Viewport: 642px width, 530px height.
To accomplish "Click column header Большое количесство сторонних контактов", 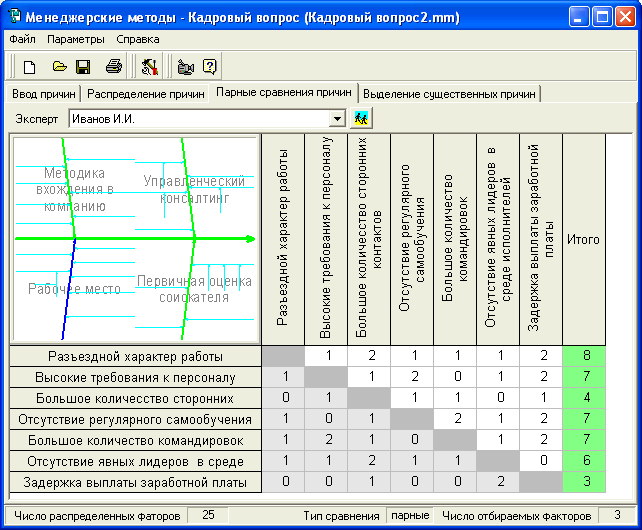I will tap(369, 239).
